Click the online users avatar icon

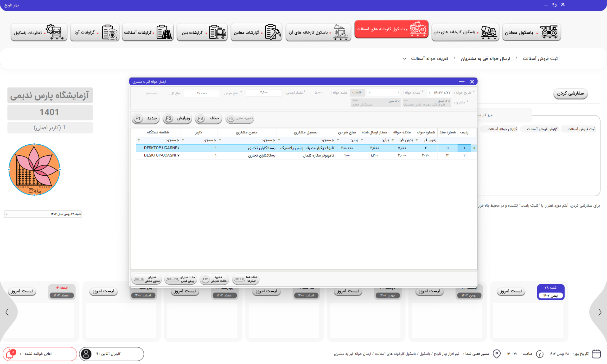86,354
